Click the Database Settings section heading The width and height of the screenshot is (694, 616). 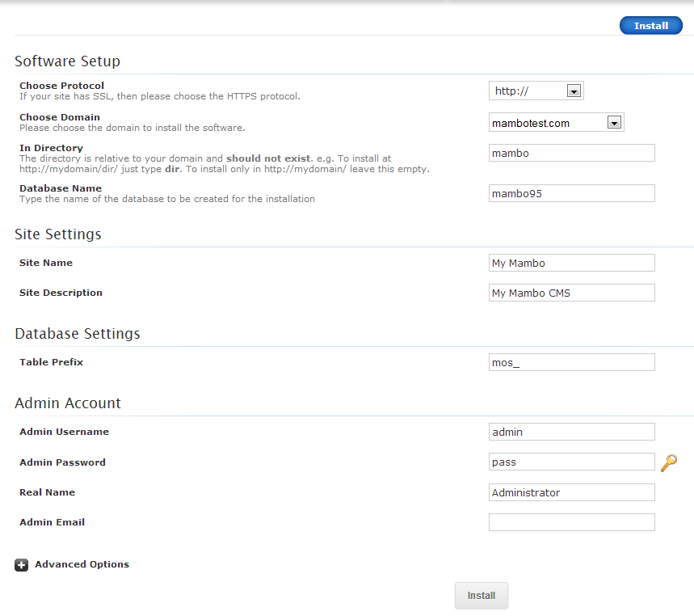[78, 334]
